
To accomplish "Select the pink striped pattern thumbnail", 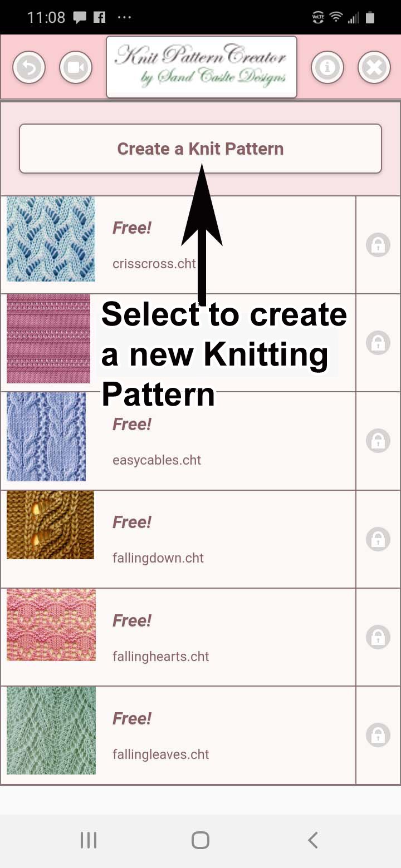I will pyautogui.click(x=48, y=339).
